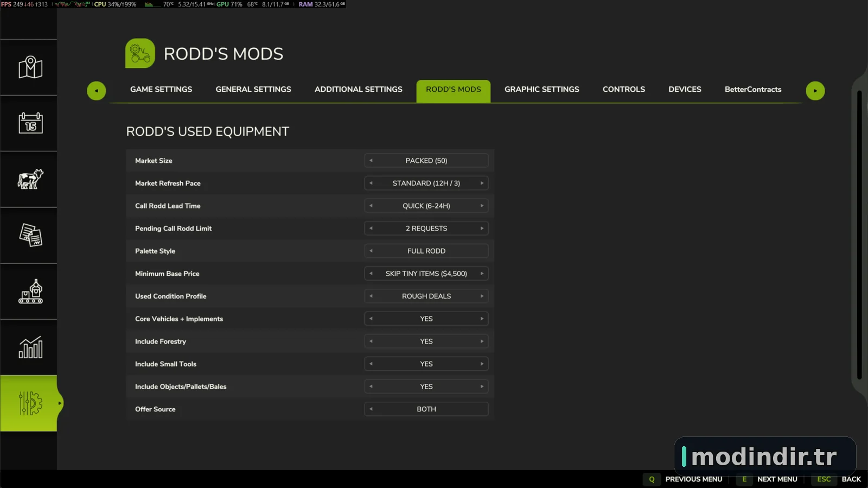868x488 pixels.
Task: Click the green tractor Rodd's Mods icon
Action: pos(140,53)
